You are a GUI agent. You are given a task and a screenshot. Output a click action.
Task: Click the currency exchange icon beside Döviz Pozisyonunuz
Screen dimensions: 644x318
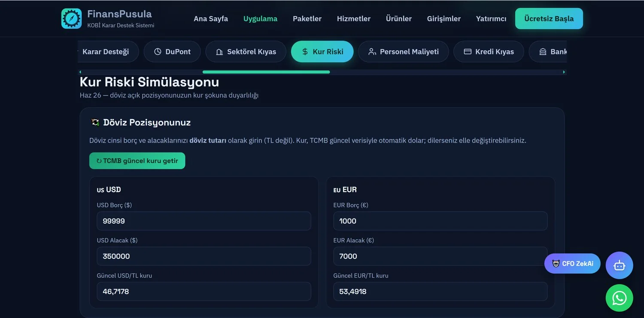click(95, 122)
